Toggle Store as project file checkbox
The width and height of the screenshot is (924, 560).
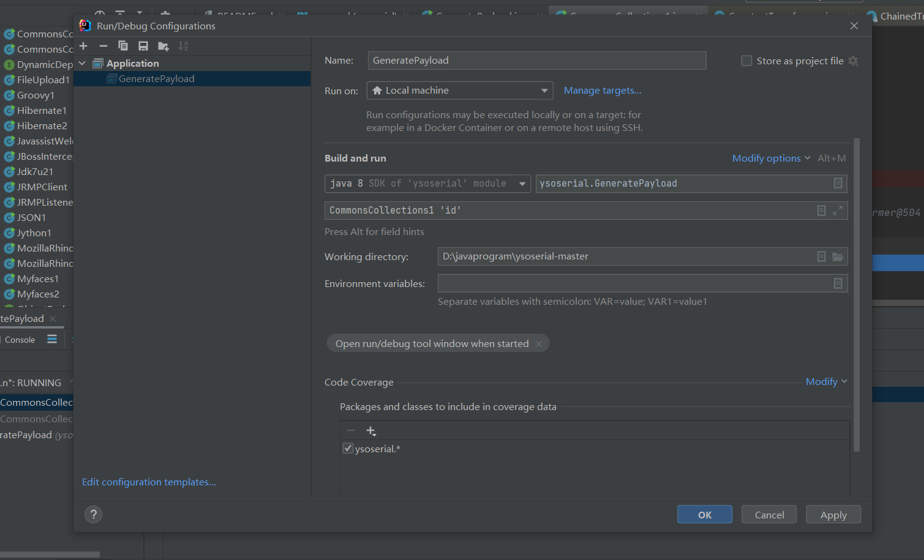[746, 61]
